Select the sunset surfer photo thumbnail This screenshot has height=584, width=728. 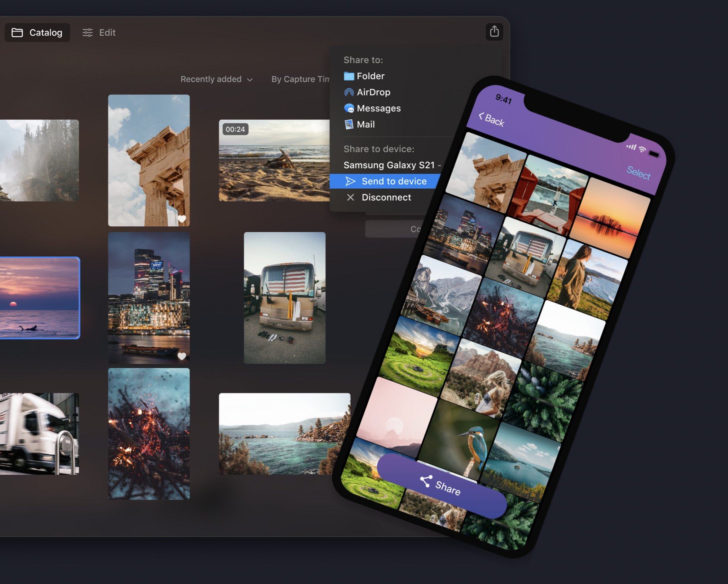coord(39,298)
